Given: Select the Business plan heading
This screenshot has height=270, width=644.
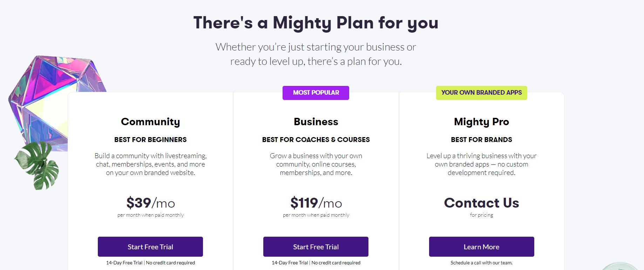Looking at the screenshot, I should pyautogui.click(x=316, y=122).
